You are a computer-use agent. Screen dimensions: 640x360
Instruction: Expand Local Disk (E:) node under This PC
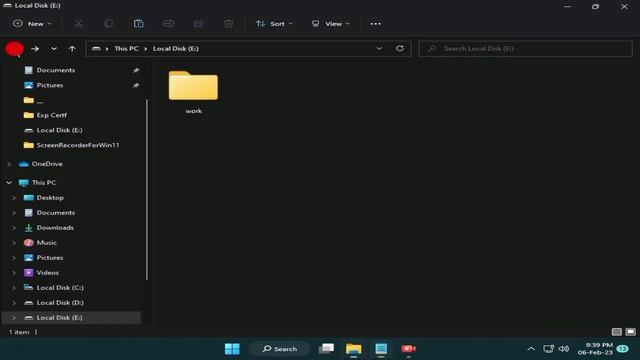coord(14,318)
